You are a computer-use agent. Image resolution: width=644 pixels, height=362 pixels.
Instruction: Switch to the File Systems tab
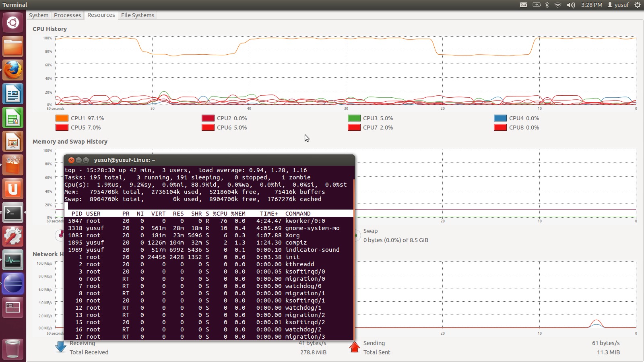[x=137, y=15]
